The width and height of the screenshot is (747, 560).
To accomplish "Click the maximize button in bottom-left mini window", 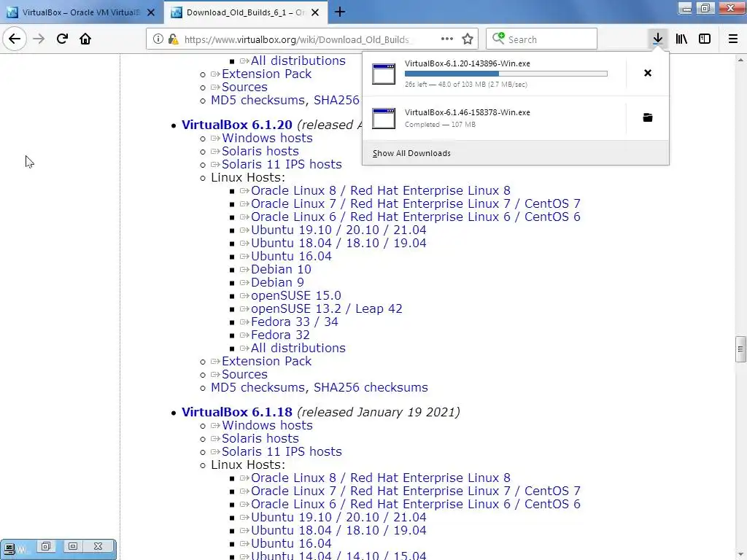I will pyautogui.click(x=72, y=546).
